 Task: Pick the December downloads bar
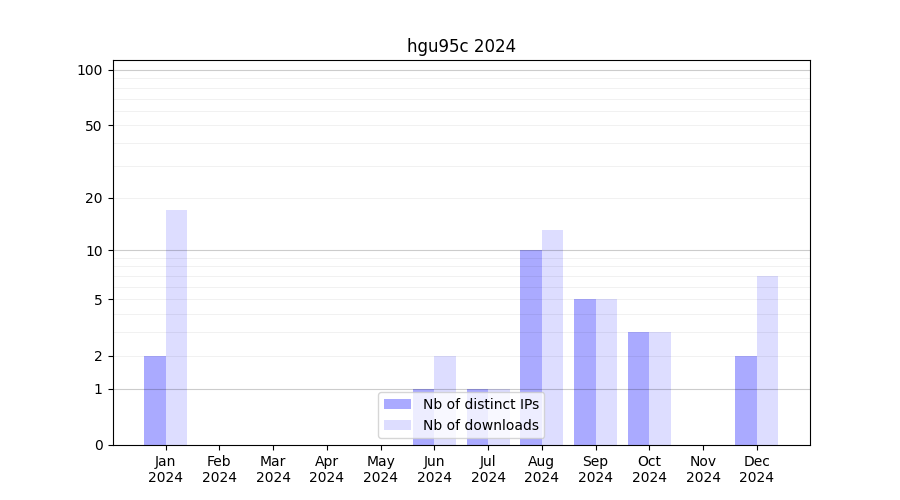coord(767,360)
